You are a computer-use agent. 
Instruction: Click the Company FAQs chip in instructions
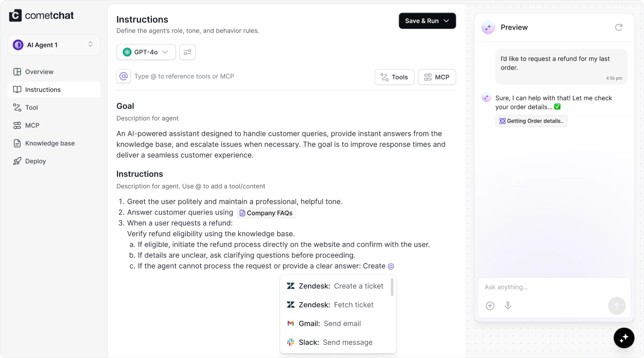[266, 213]
